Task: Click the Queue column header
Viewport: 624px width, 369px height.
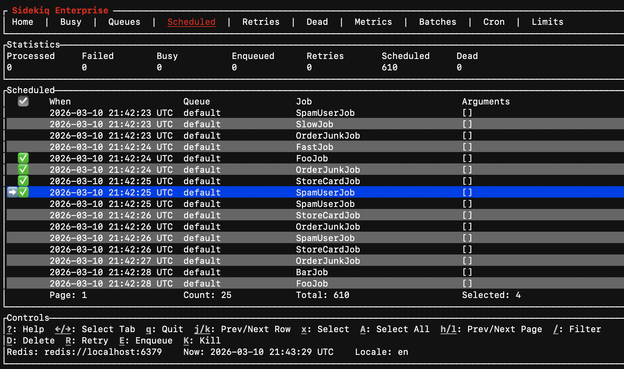Action: tap(197, 102)
